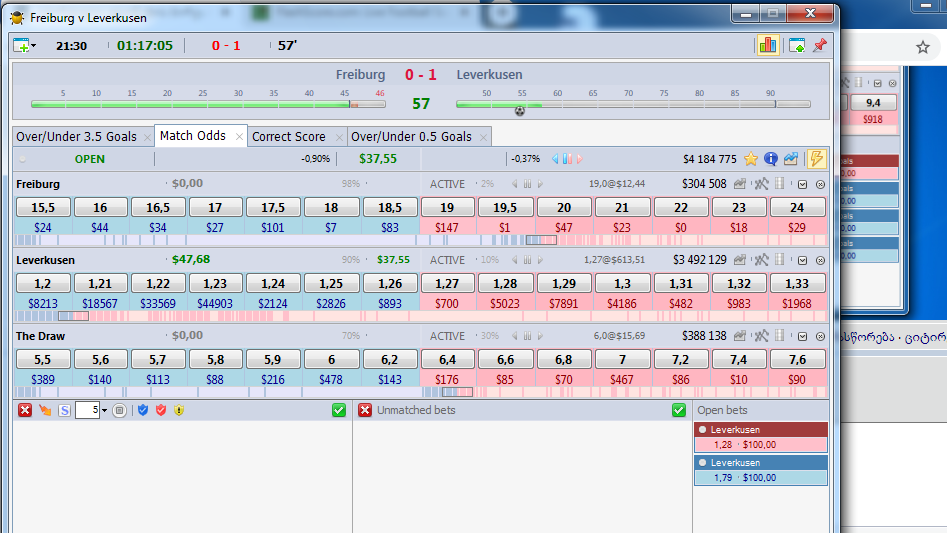Toggle the blue S icon in bet toolbar
This screenshot has width=947, height=533.
point(64,410)
